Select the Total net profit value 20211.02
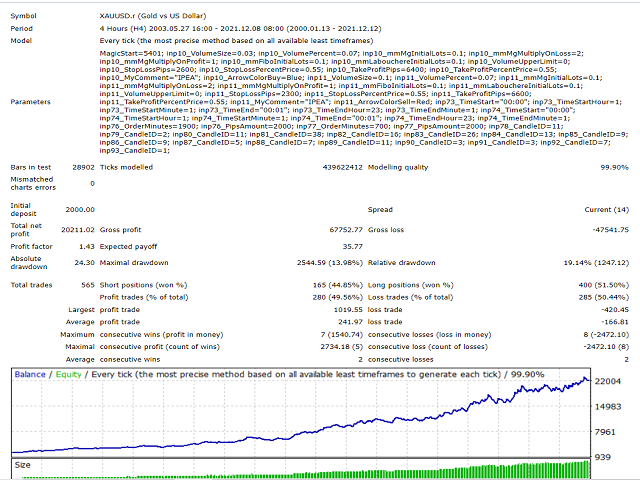The height and width of the screenshot is (480, 640). pyautogui.click(x=76, y=229)
